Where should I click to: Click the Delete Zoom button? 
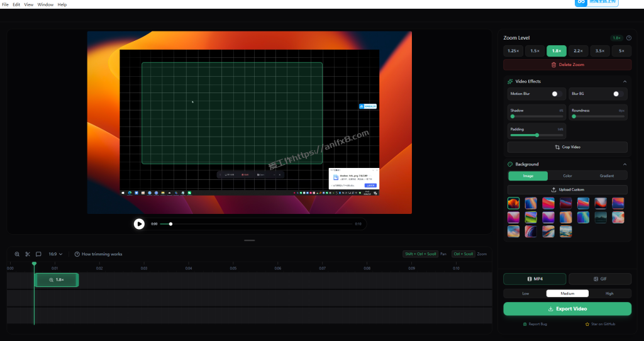pyautogui.click(x=567, y=65)
